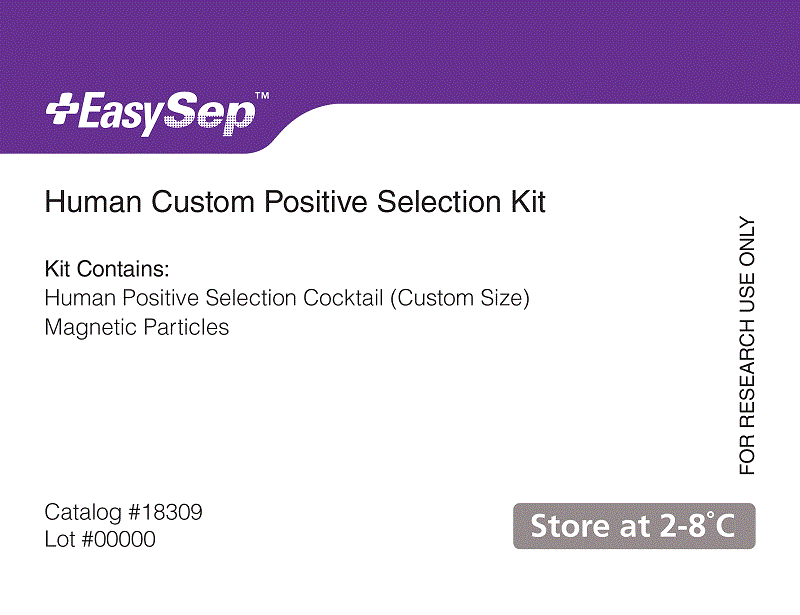Select the Magnetic Particles line

tap(137, 327)
